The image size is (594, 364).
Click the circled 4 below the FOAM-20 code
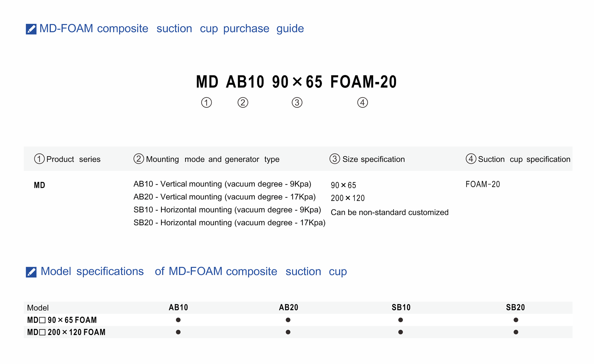point(362,102)
